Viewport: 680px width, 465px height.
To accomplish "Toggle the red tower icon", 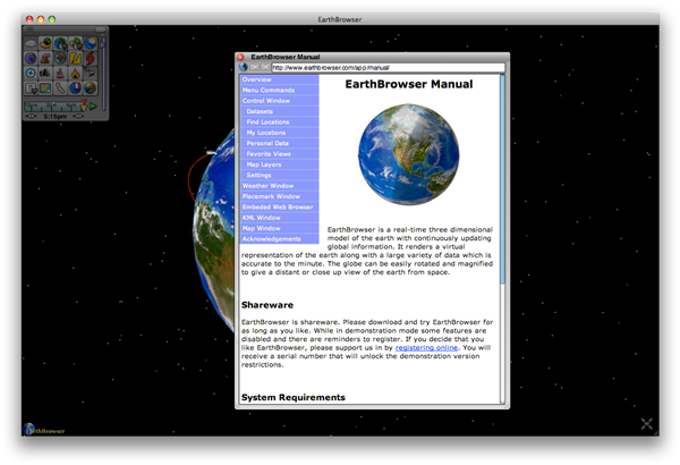I will click(60, 73).
